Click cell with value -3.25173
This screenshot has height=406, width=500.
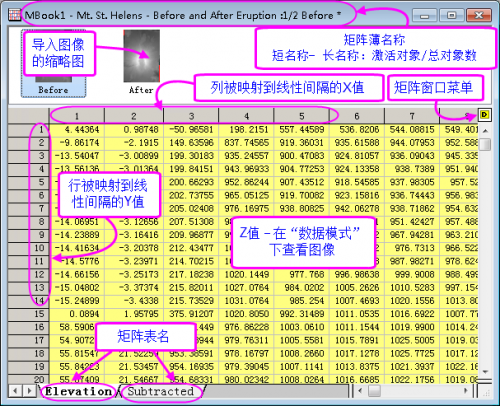[134, 275]
